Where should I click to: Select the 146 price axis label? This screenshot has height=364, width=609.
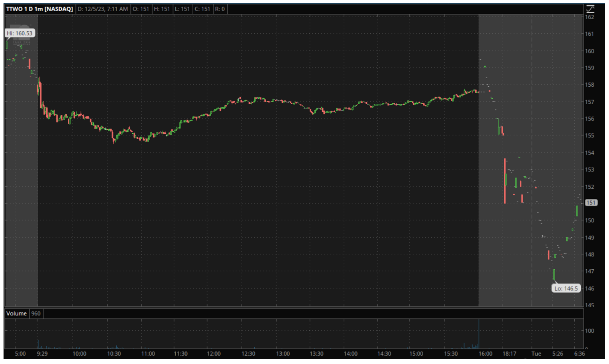[x=589, y=289]
